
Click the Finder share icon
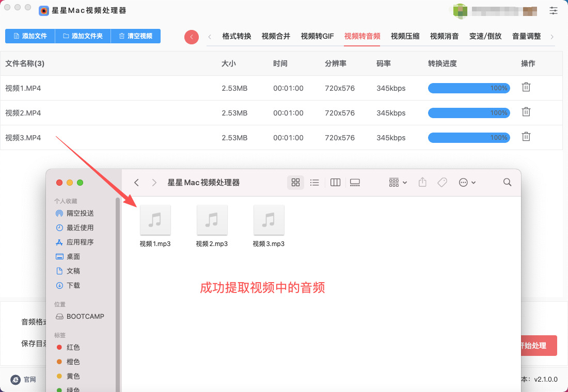pyautogui.click(x=422, y=182)
